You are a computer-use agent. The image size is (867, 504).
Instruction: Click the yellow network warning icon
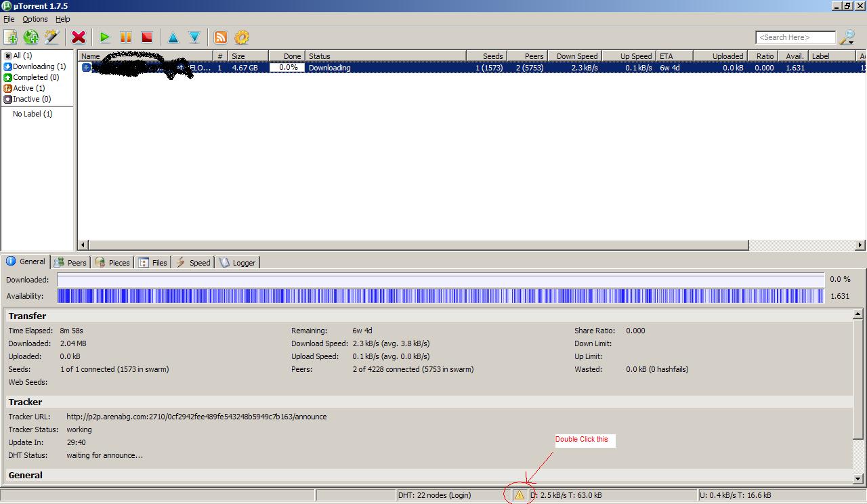(520, 495)
